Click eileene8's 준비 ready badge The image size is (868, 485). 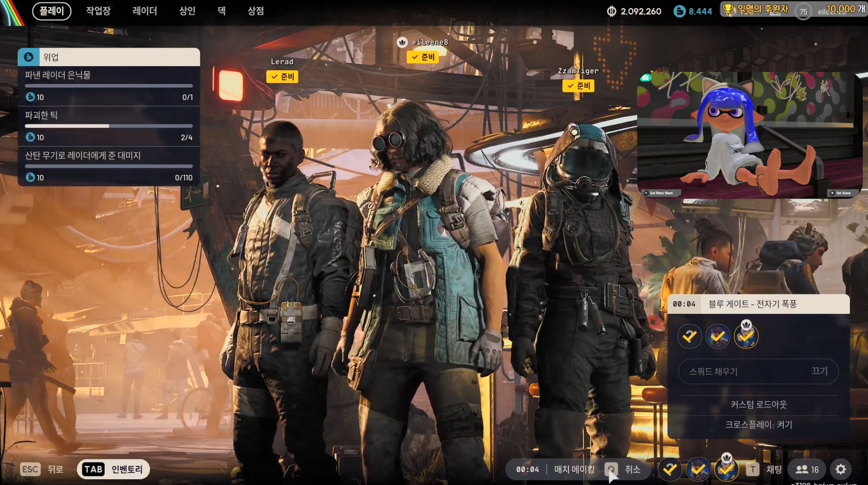pos(423,57)
